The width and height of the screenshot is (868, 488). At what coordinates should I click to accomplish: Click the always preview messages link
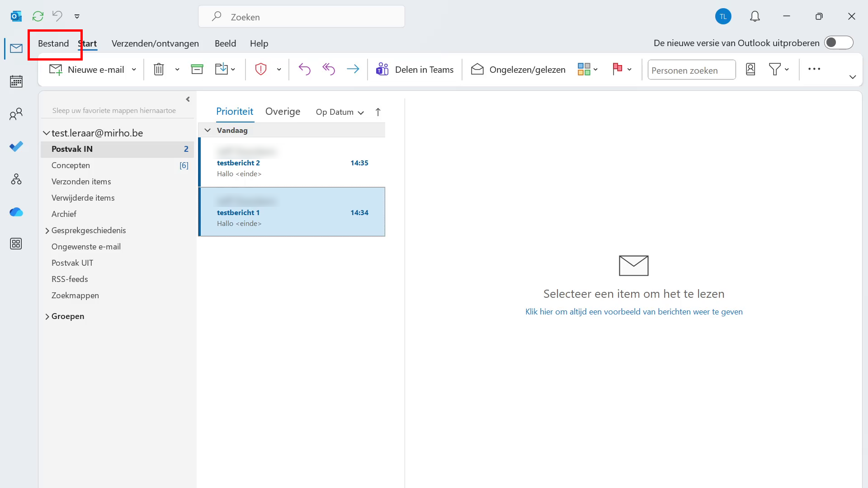coord(633,312)
